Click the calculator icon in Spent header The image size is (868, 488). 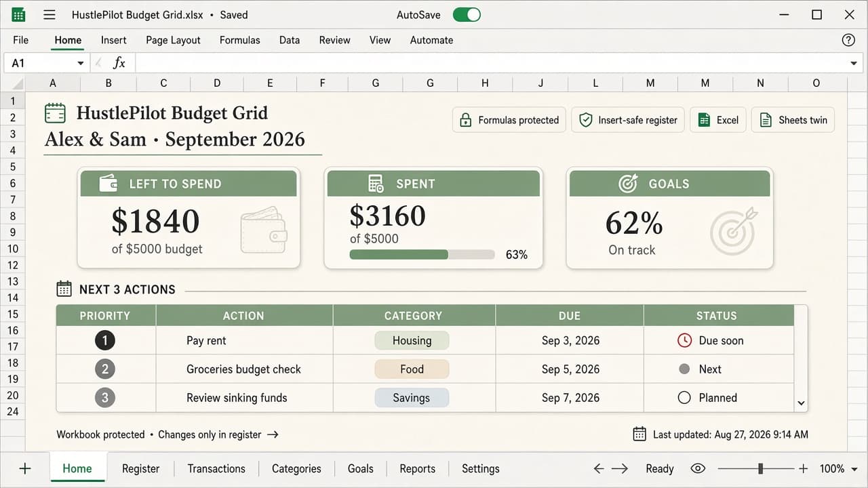pyautogui.click(x=376, y=184)
